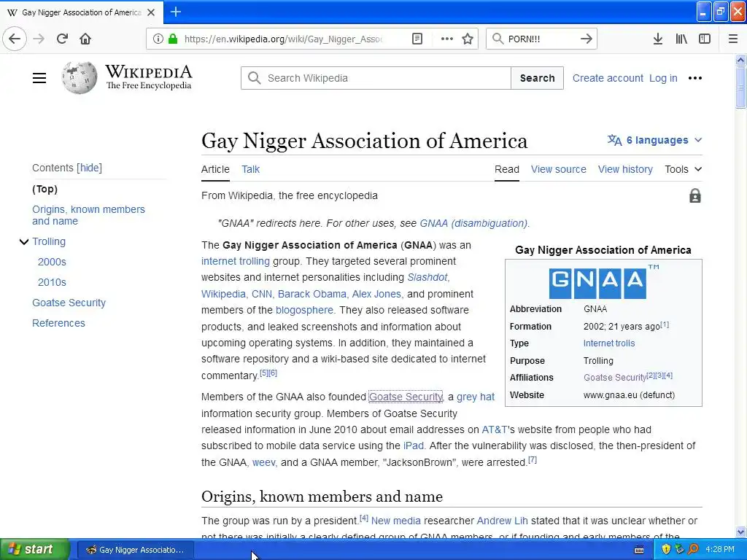Image resolution: width=747 pixels, height=560 pixels.
Task: Open the Slashdot link
Action: click(427, 278)
